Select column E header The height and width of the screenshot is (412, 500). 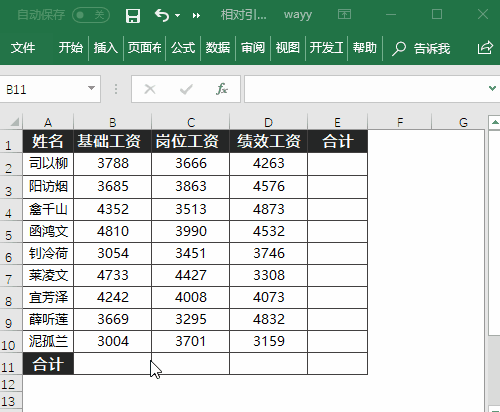click(x=337, y=122)
